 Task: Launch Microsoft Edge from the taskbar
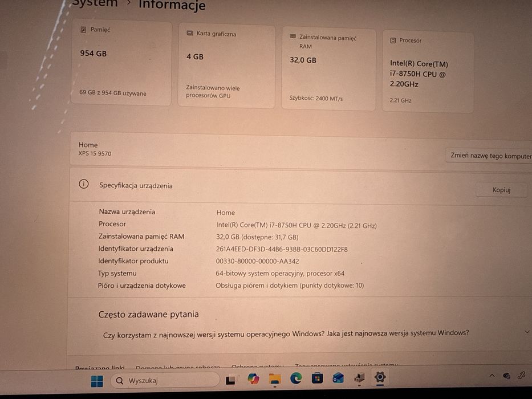(296, 378)
